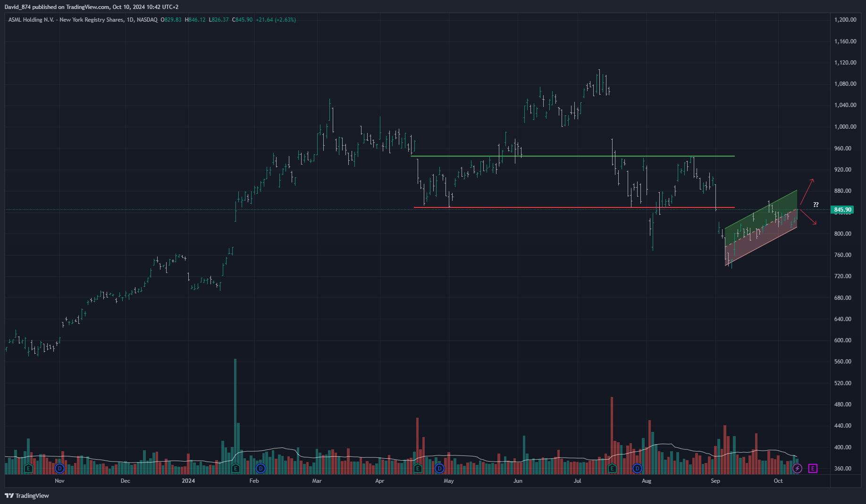The image size is (866, 504).
Task: Click the close value 'C845.90'
Action: click(243, 20)
